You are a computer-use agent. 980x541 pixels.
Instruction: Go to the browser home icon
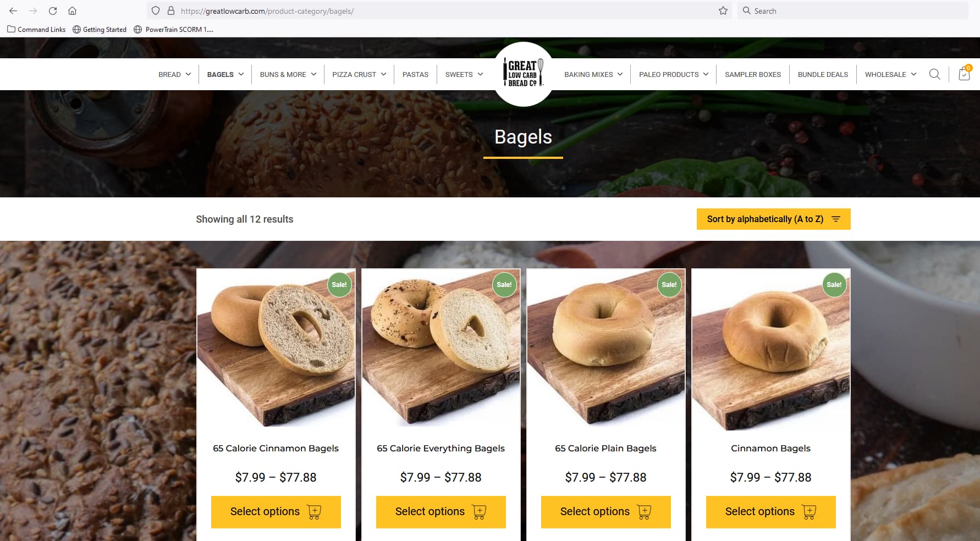tap(72, 11)
